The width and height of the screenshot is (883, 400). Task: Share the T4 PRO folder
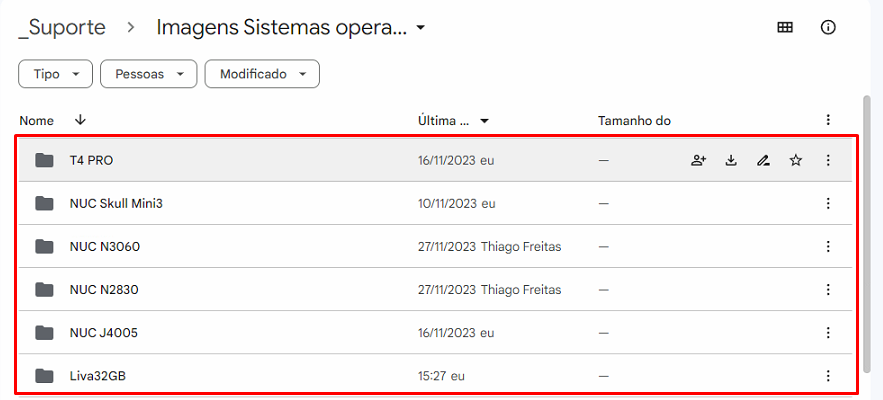click(698, 161)
